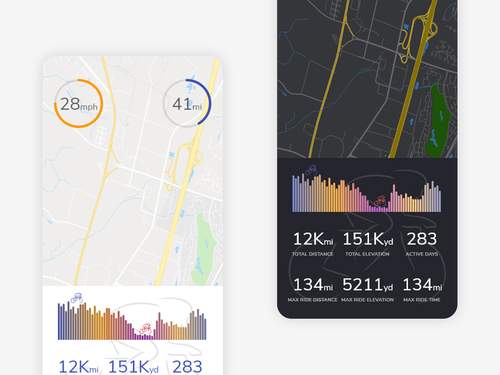
Task: Click the orange cyclist icon on dark chart
Action: 380,201
